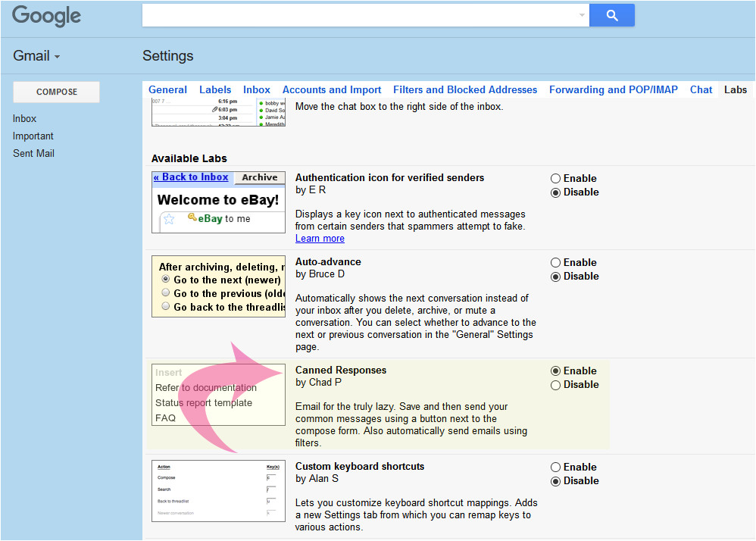
Task: Click the Auto-advance title text
Action: (328, 262)
